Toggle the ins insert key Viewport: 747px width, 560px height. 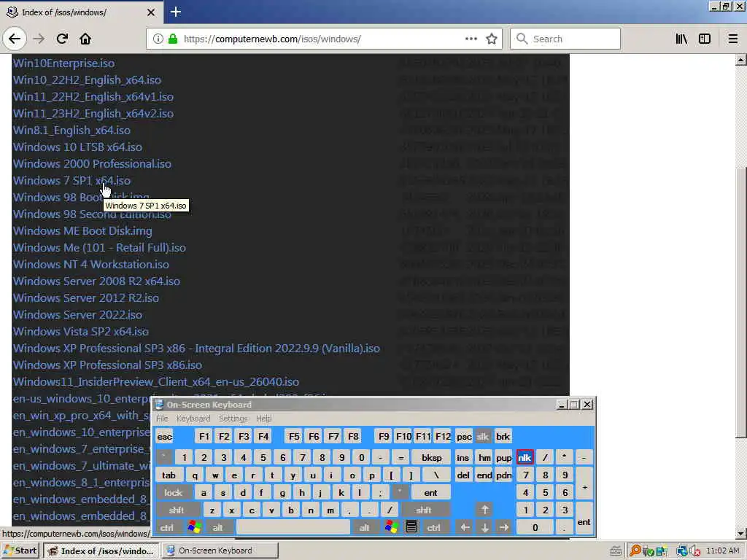click(463, 457)
